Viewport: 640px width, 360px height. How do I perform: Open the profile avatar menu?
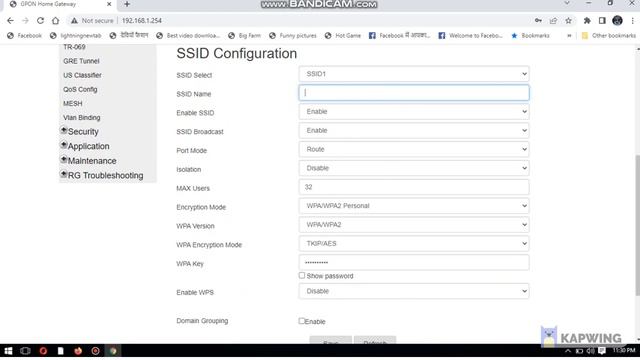coord(617,20)
